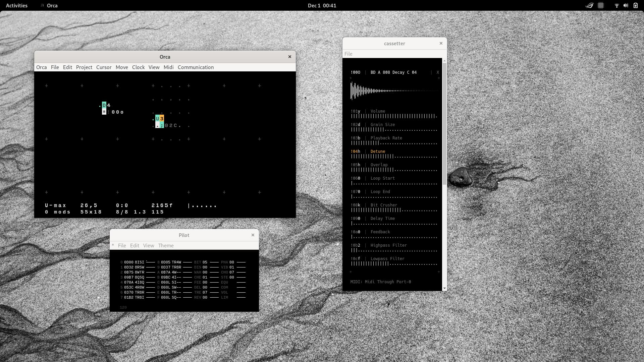Select the U operator cell in Orca grid
This screenshot has width=644, height=362.
tap(157, 119)
